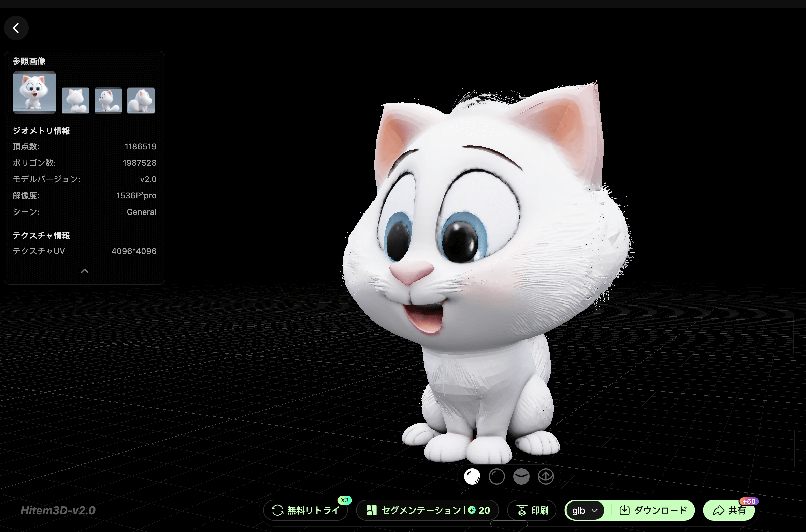The image size is (806, 532).
Task: Select the fourth reference image thumbnail
Action: point(141,100)
